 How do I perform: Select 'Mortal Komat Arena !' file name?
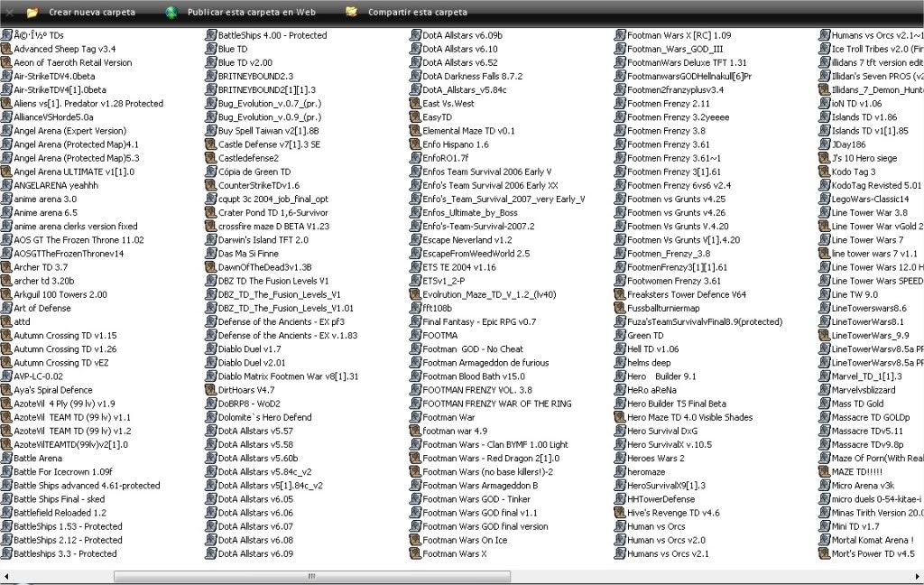coord(873,540)
